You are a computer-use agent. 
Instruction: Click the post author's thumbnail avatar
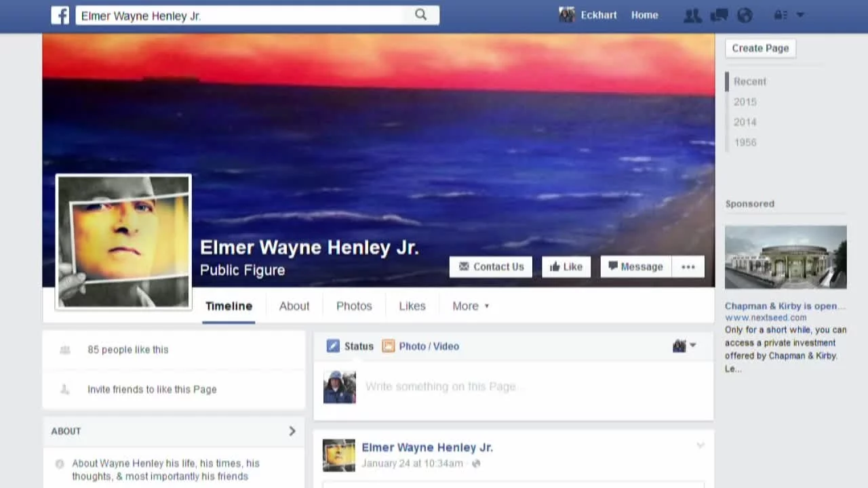[339, 455]
